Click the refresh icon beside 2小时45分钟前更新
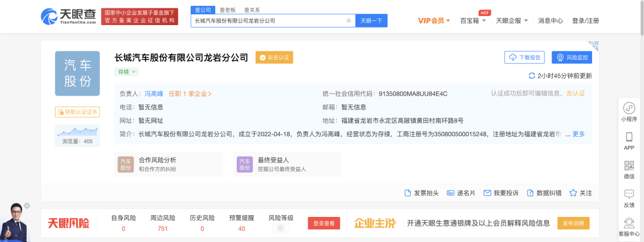 pos(531,76)
